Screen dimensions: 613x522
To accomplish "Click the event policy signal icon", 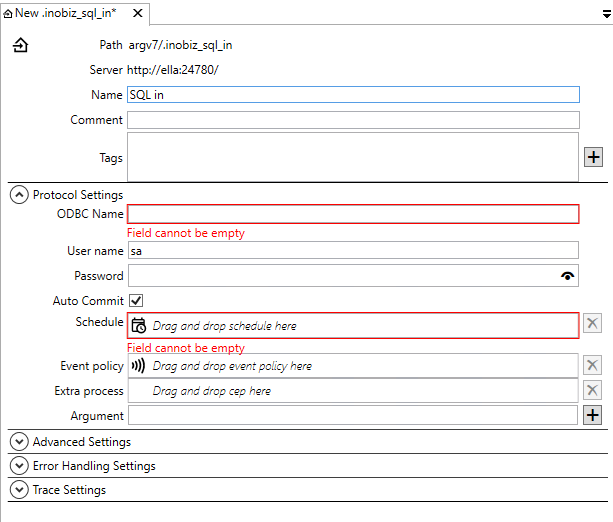I will [138, 366].
